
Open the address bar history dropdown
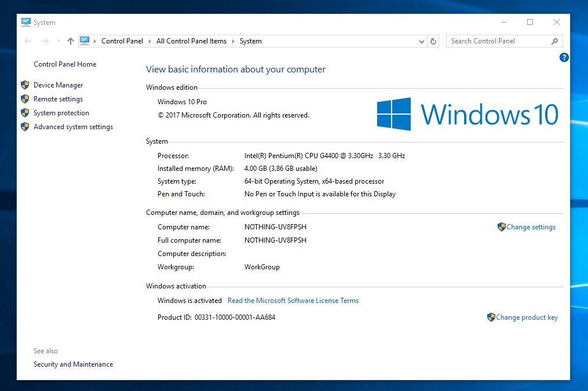click(421, 41)
